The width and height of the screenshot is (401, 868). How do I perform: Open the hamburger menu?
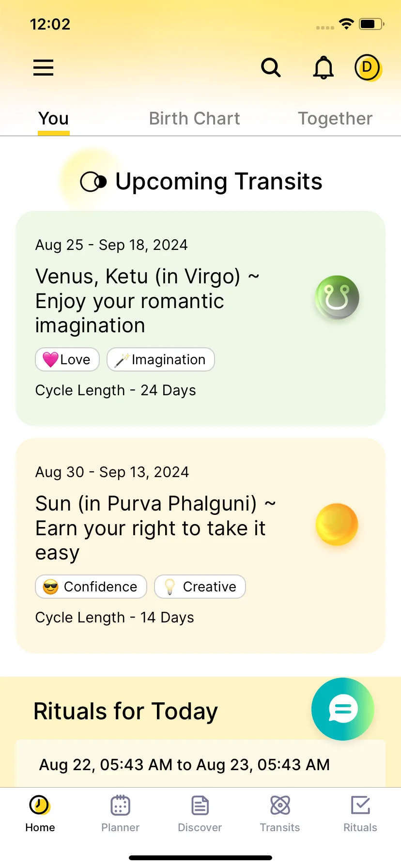point(43,68)
